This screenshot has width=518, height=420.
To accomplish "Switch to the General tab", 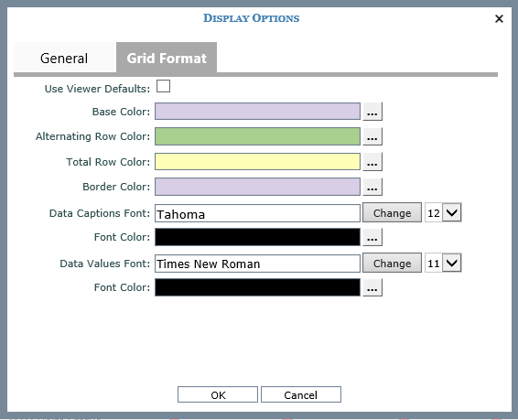I will pyautogui.click(x=65, y=59).
